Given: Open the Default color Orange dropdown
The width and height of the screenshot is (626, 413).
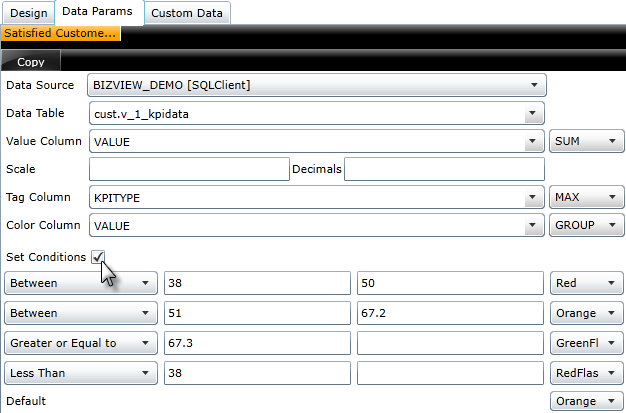Looking at the screenshot, I should [586, 401].
